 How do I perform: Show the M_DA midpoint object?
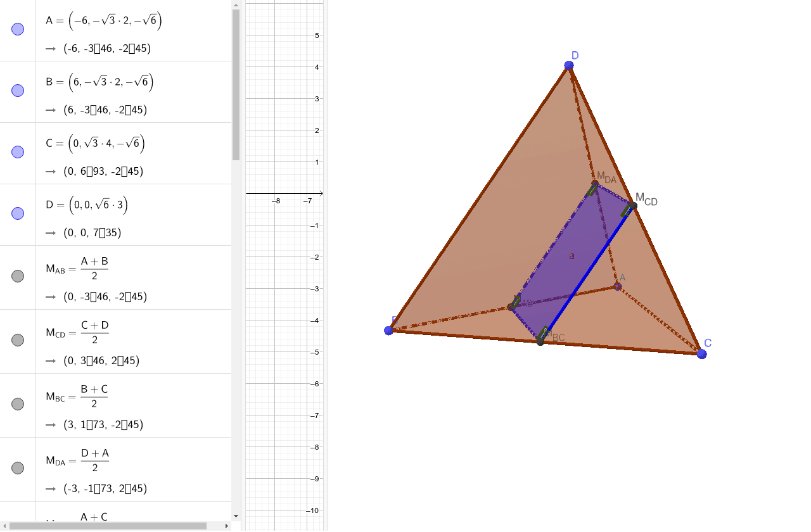pyautogui.click(x=18, y=468)
